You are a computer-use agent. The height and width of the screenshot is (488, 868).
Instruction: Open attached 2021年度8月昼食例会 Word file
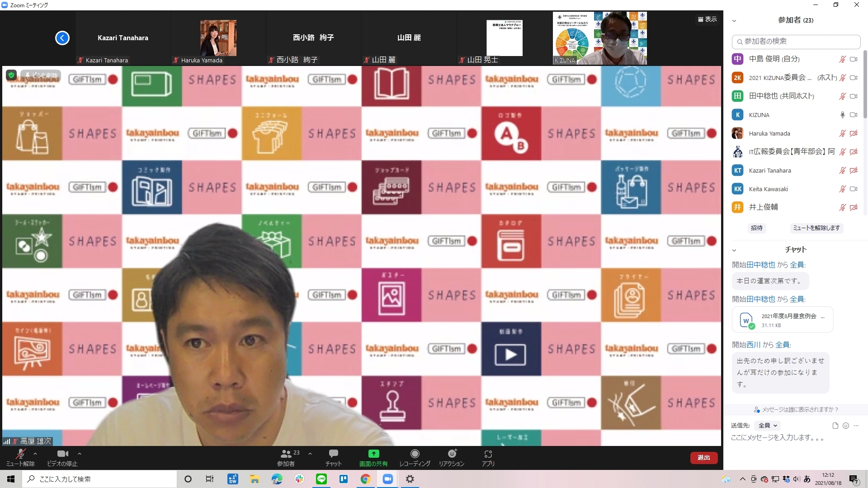point(783,320)
